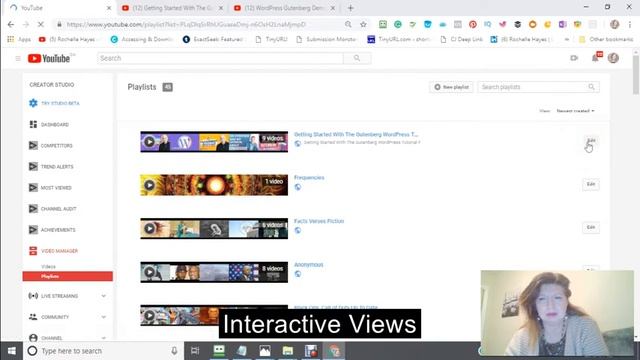
Task: Open the Recent created sort dropdown
Action: (576, 111)
